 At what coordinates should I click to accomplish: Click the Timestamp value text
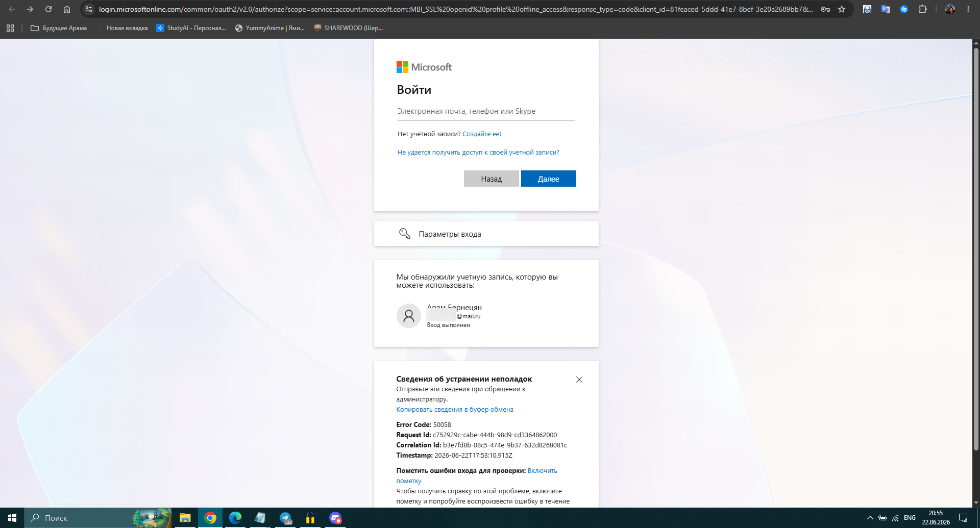pyautogui.click(x=474, y=456)
